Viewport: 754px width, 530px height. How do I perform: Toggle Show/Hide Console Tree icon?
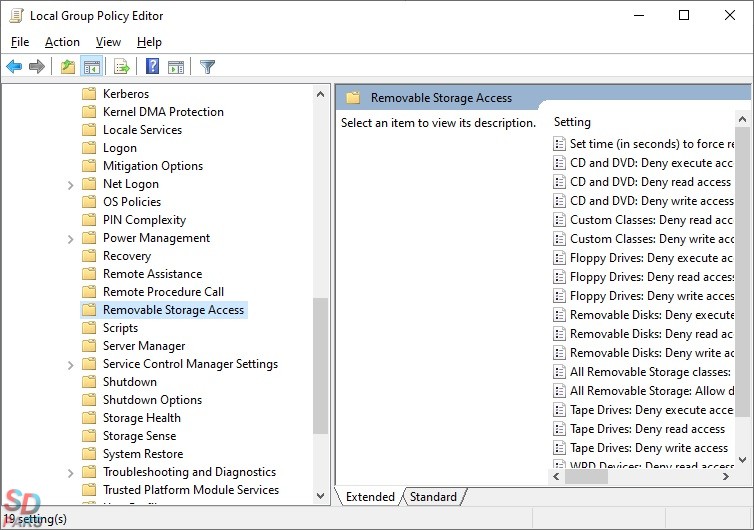coord(91,67)
